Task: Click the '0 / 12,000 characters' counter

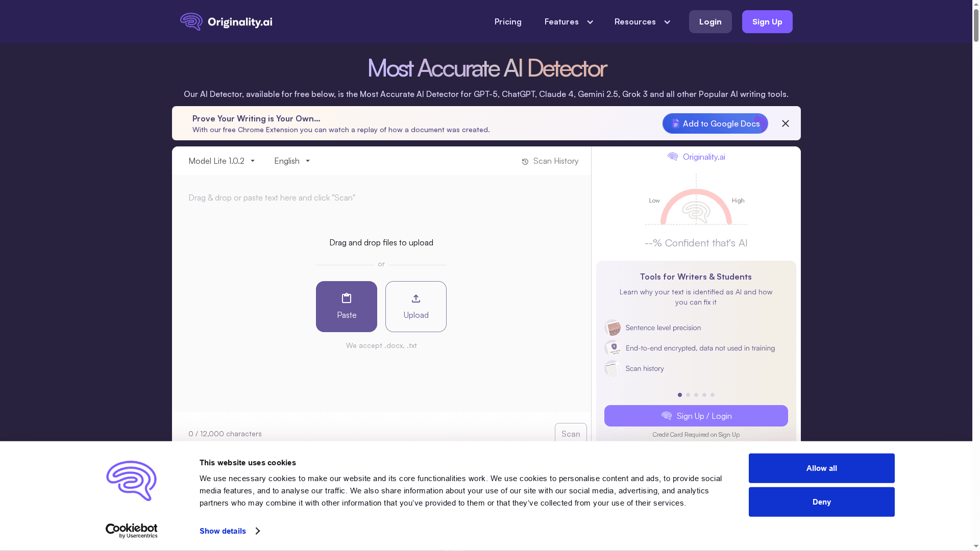Action: [x=225, y=434]
